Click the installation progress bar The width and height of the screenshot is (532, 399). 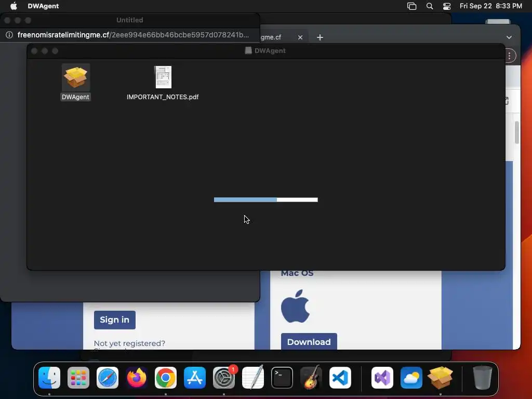265,200
